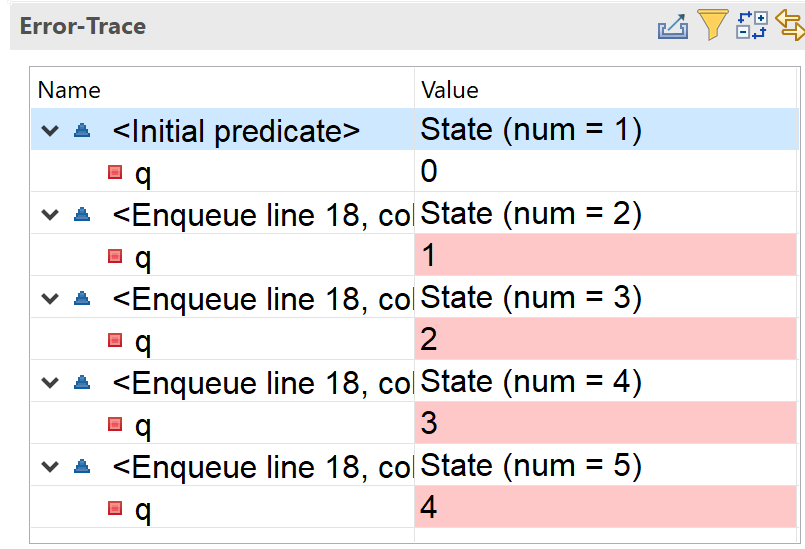Click the export error trace icon
The width and height of the screenshot is (805, 549).
pyautogui.click(x=672, y=26)
